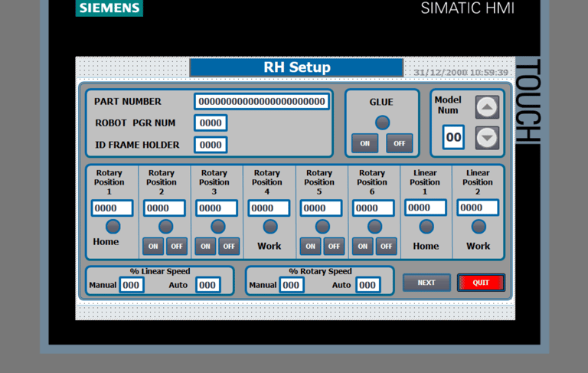Select the ROBOT PGR NUM field
588x373 pixels.
click(x=211, y=123)
